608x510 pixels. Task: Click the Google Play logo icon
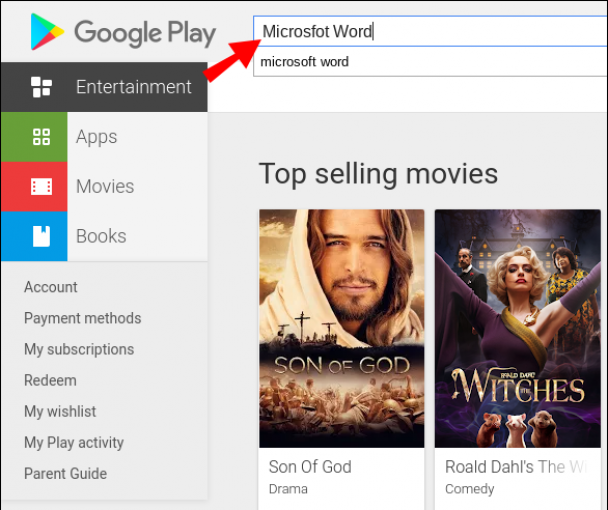point(47,32)
